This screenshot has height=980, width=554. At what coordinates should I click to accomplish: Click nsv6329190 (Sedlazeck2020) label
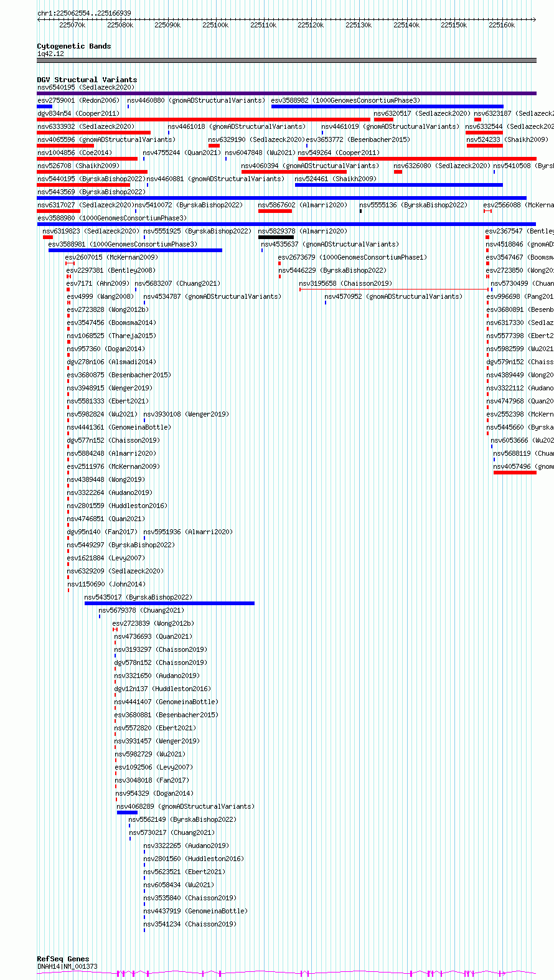[256, 139]
